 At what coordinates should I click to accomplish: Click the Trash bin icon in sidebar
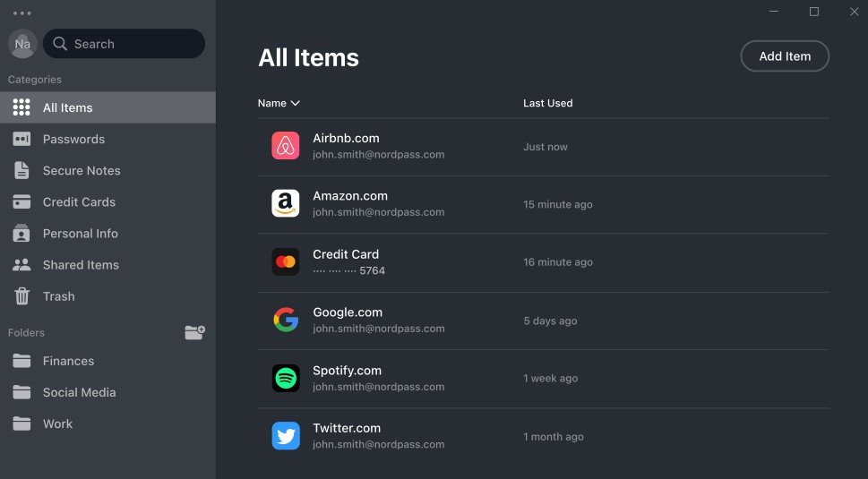pyautogui.click(x=21, y=296)
